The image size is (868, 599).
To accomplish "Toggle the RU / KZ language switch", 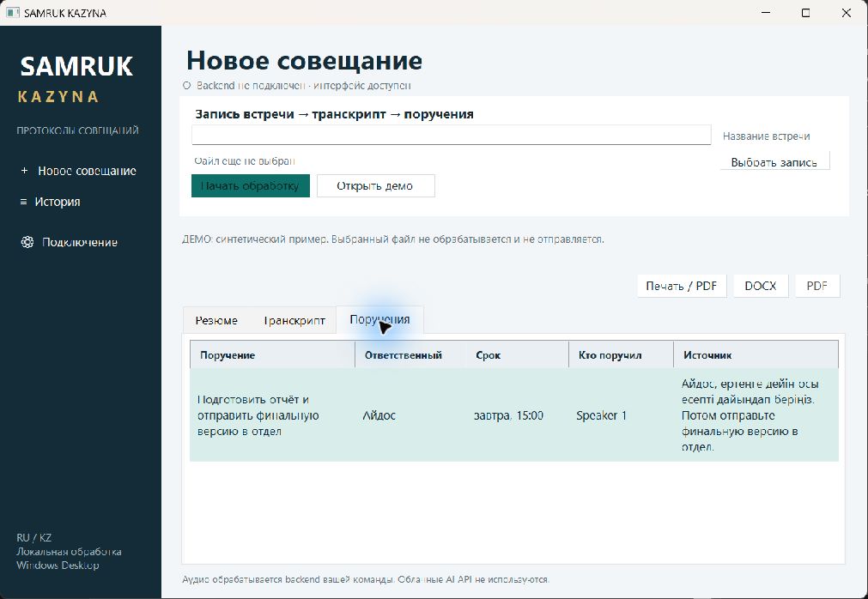I will 33,537.
